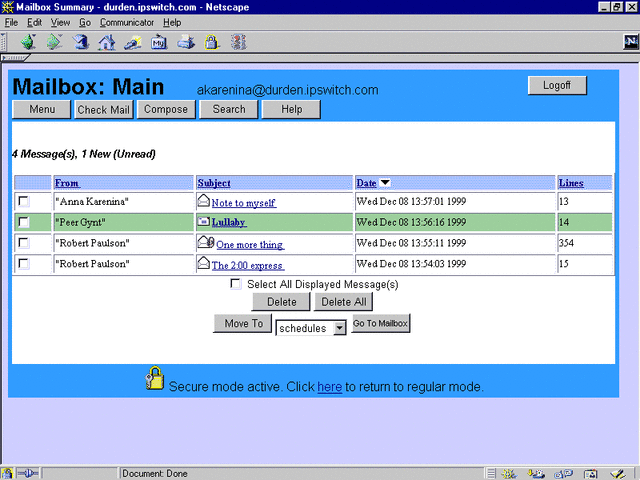Check the box for The 2:00 express message
This screenshot has height=480, width=640.
tap(24, 264)
